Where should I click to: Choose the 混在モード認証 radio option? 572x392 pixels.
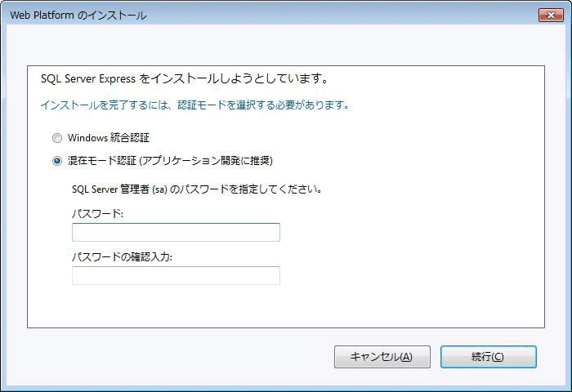pos(57,160)
